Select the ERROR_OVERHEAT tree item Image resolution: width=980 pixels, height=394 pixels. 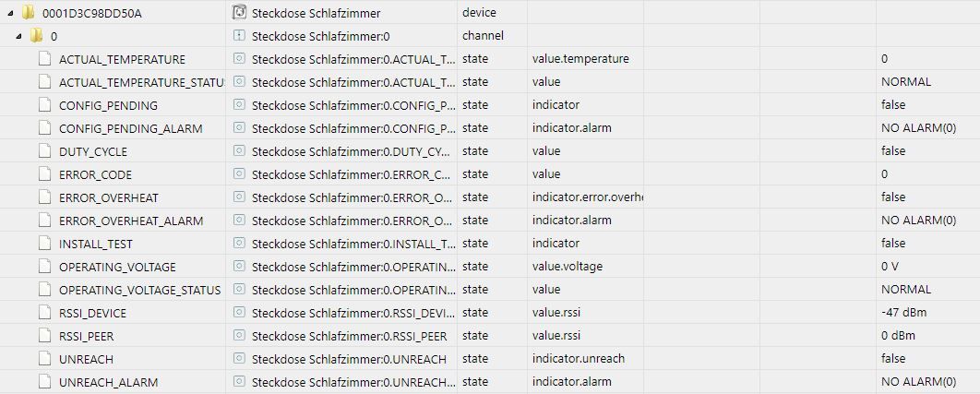point(109,197)
